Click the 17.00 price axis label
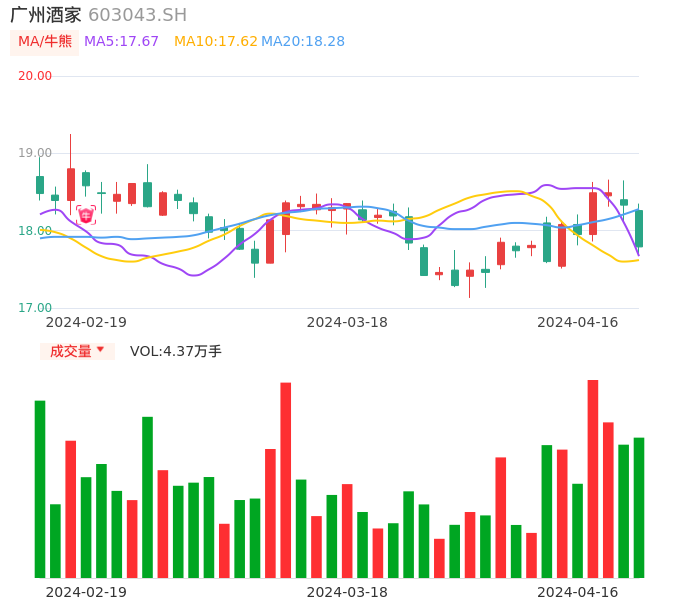This screenshot has height=606, width=686. [35, 308]
